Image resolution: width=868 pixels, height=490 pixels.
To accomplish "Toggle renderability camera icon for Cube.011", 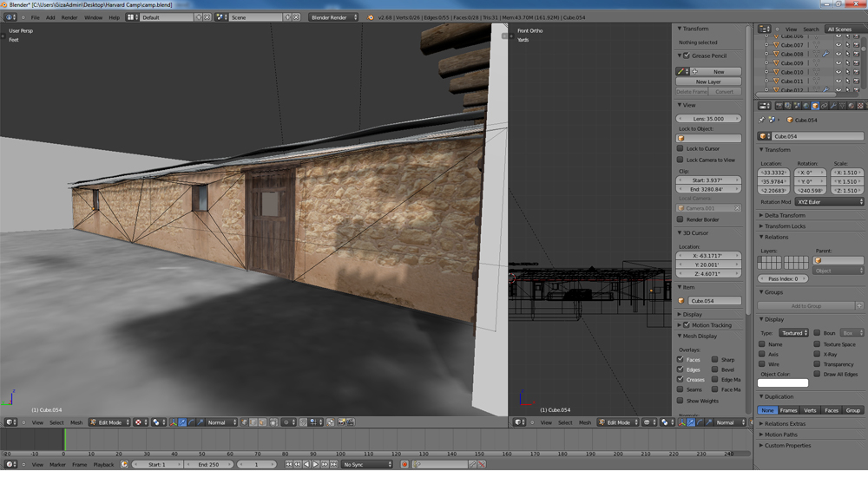I will coord(856,81).
